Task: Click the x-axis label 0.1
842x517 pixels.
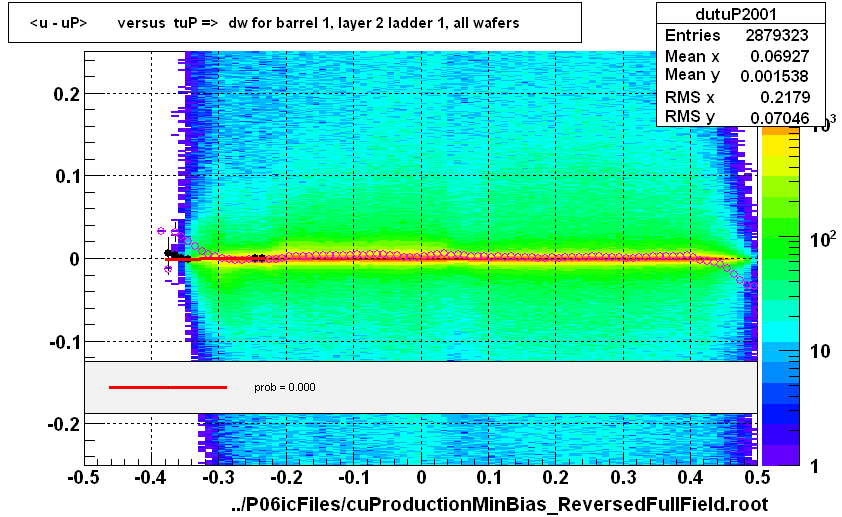Action: pyautogui.click(x=489, y=477)
